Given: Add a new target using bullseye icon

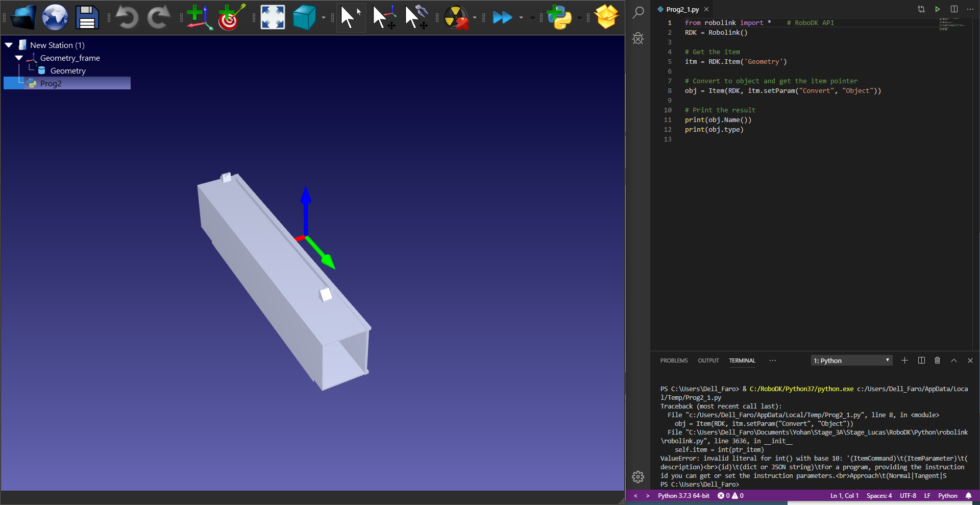Looking at the screenshot, I should (x=231, y=17).
